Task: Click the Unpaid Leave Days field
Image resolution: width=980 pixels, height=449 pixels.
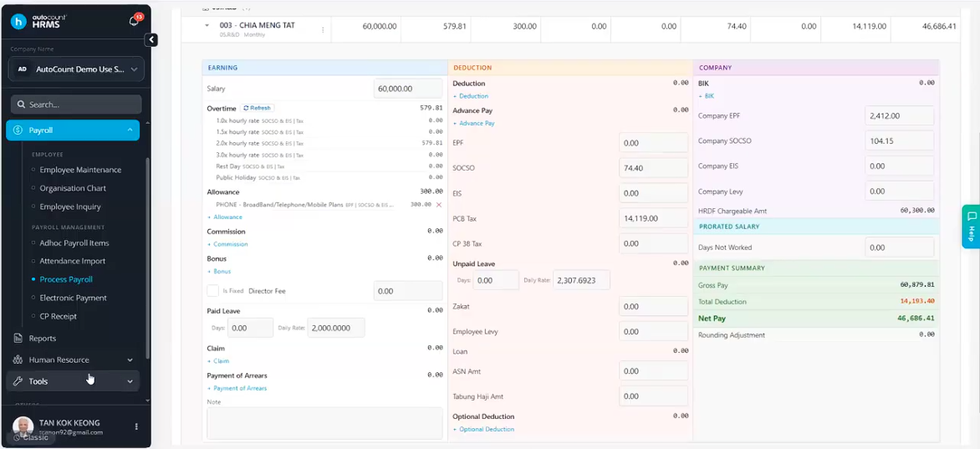Action: click(496, 280)
